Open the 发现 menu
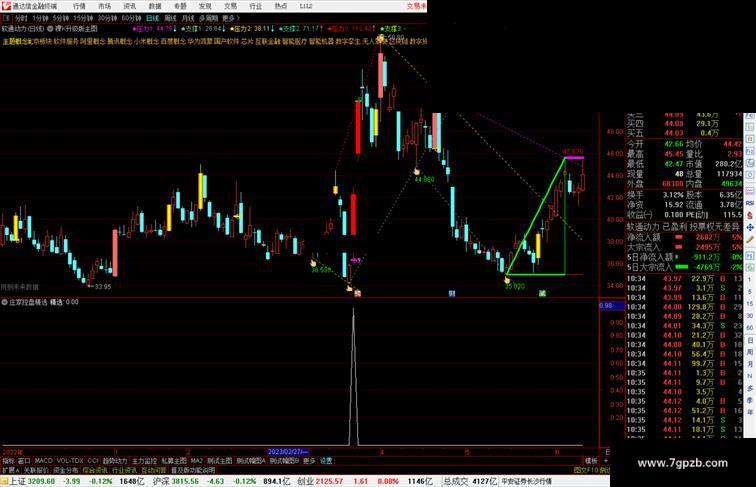756x487 pixels. (x=205, y=6)
